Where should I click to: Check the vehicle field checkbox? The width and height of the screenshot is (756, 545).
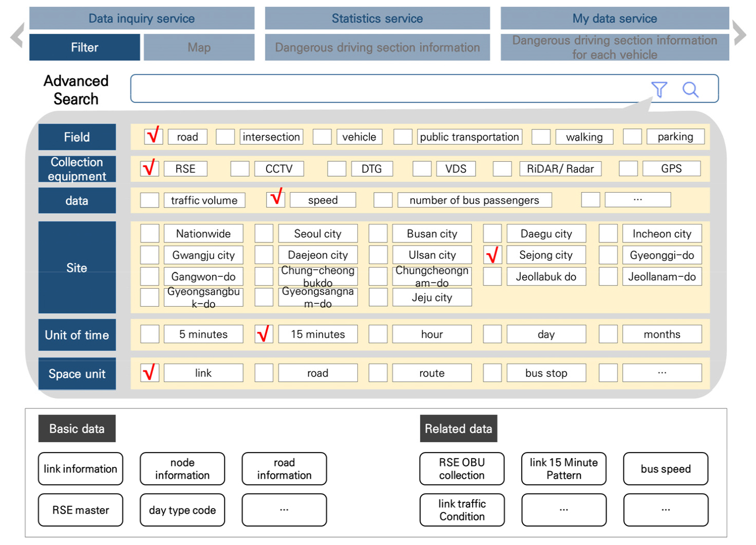[x=322, y=137]
